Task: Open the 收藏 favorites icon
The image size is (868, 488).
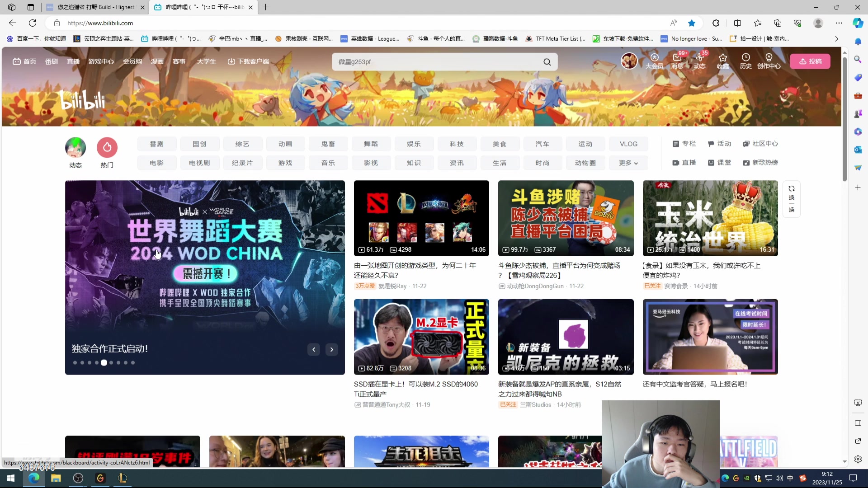Action: click(722, 61)
